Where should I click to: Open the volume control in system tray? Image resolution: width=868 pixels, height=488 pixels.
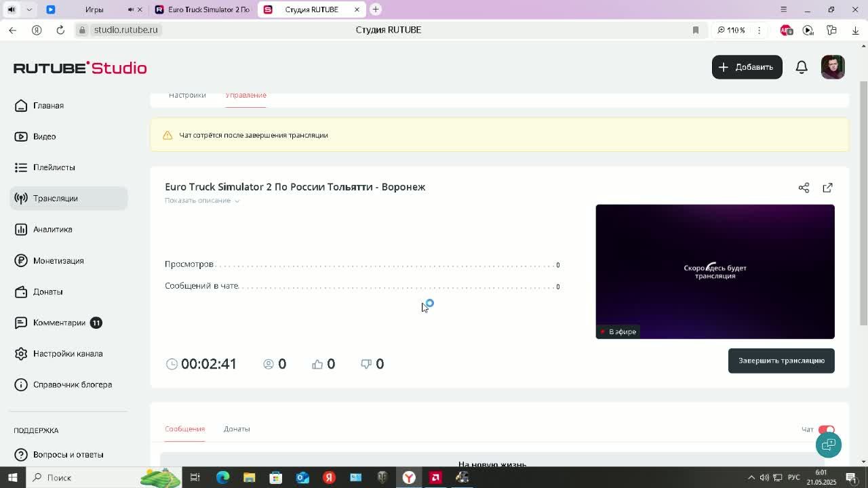pos(764,477)
